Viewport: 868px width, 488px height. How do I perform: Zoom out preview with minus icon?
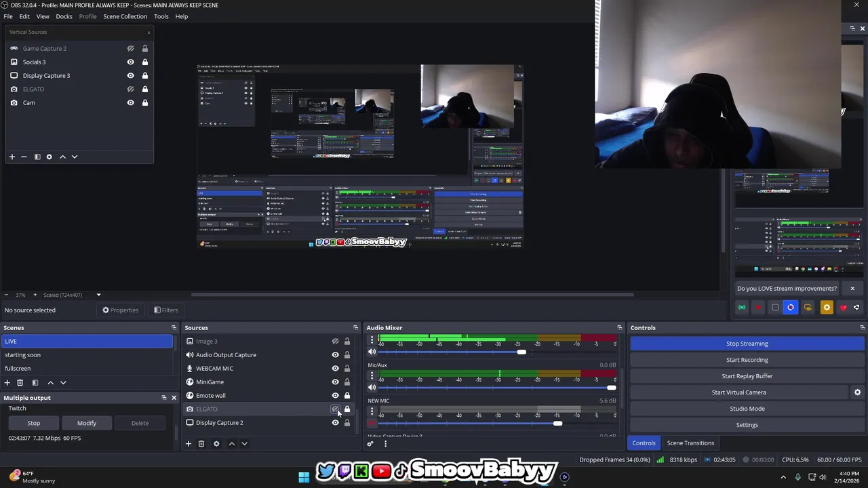7,295
